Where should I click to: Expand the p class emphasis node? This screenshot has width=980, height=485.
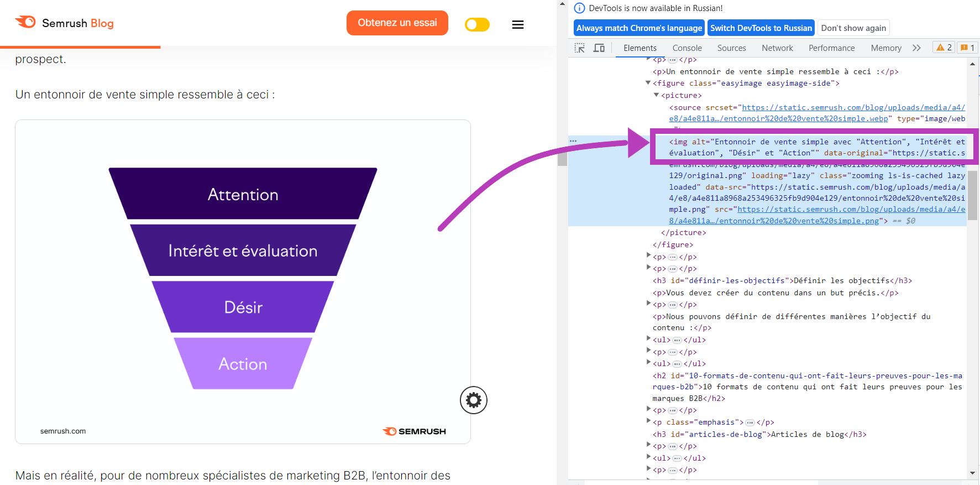click(x=648, y=421)
